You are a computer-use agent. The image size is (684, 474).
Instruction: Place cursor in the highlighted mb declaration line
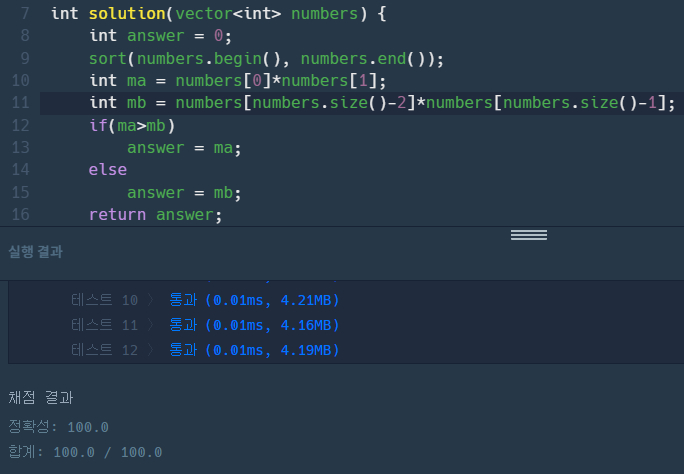coord(380,103)
